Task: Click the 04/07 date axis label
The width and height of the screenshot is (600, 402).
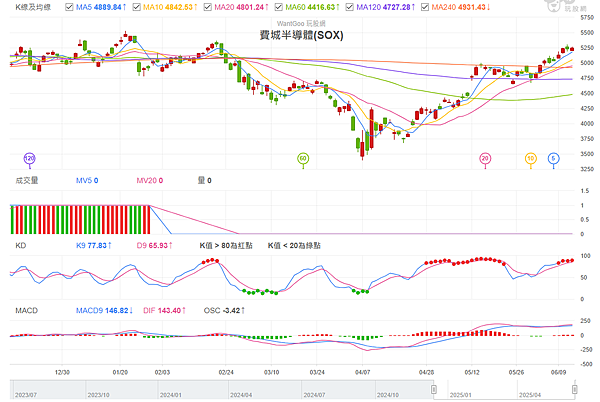Action: coord(362,372)
